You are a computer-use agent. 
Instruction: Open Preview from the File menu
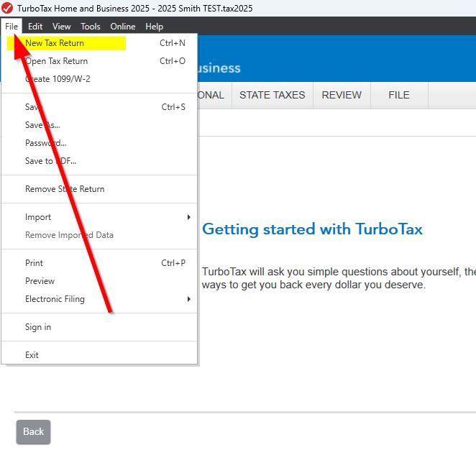coord(40,281)
